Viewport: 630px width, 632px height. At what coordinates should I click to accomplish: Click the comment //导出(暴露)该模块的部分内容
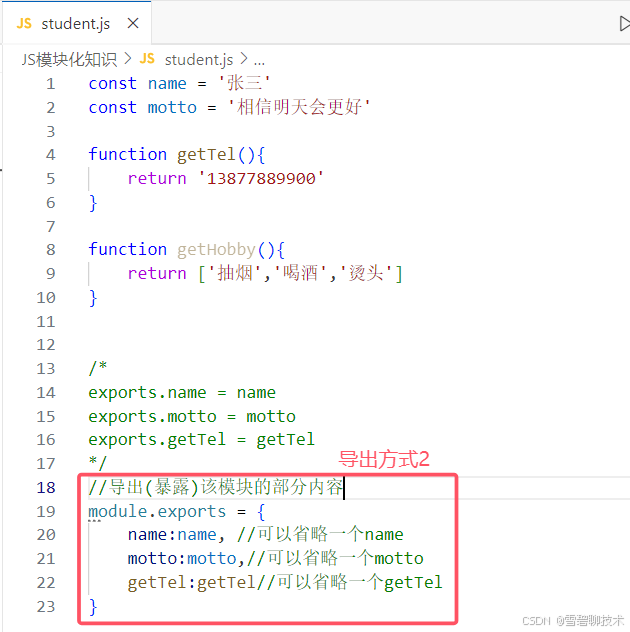pyautogui.click(x=216, y=487)
